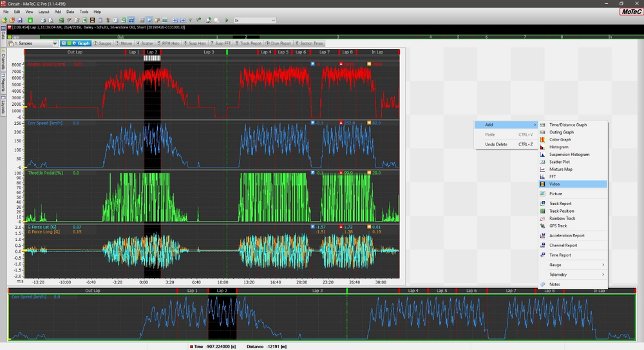Click the open-folder icon with green plus
The width and height of the screenshot is (644, 350).
click(x=4, y=20)
